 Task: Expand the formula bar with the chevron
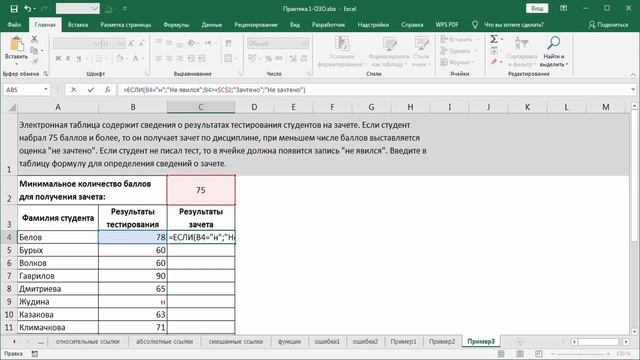633,89
